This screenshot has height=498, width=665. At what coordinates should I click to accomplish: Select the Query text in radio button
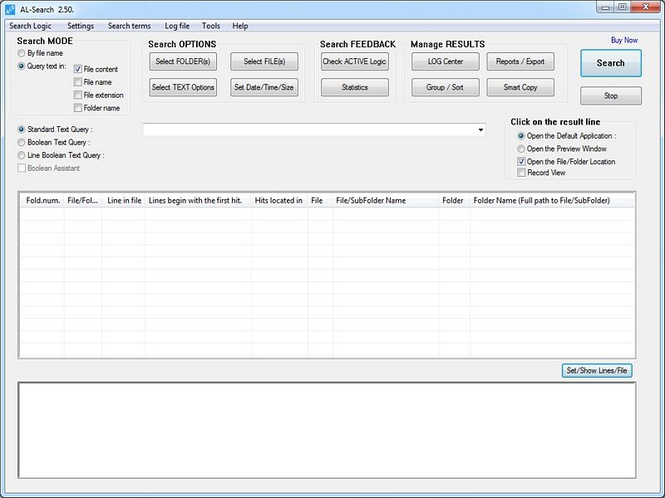[21, 66]
